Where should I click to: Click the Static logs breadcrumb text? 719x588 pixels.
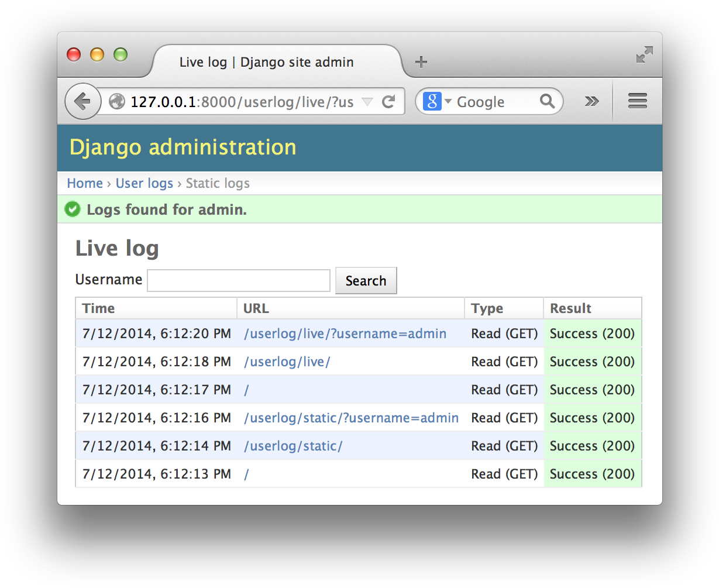[x=218, y=183]
